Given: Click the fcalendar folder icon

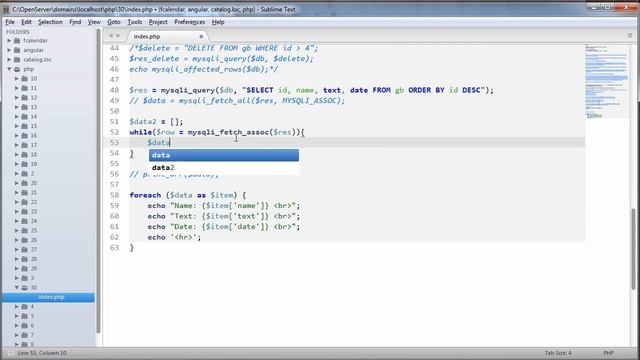Looking at the screenshot, I should click(x=17, y=40).
